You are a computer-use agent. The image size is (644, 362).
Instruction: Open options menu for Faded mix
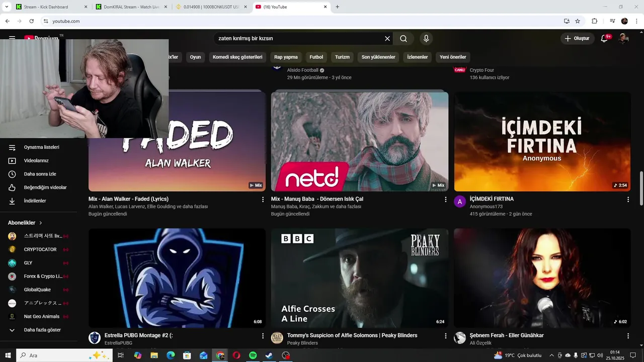(x=263, y=200)
